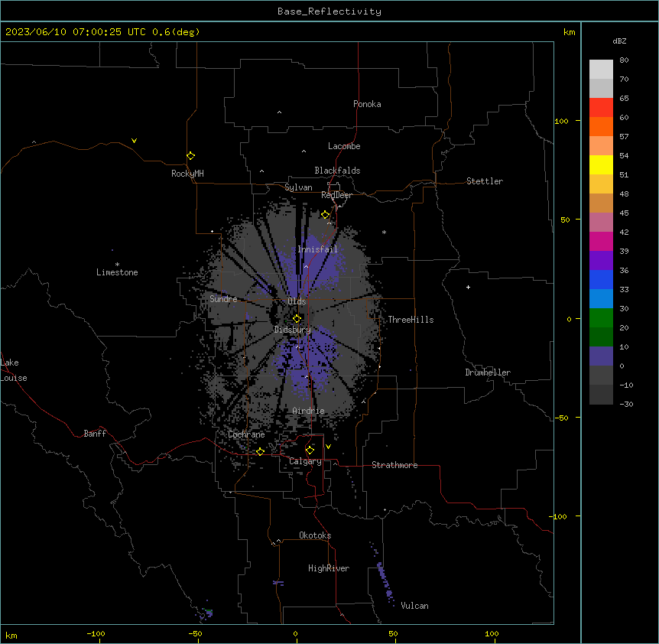
Task: Click the Limestone label
Action: click(117, 272)
